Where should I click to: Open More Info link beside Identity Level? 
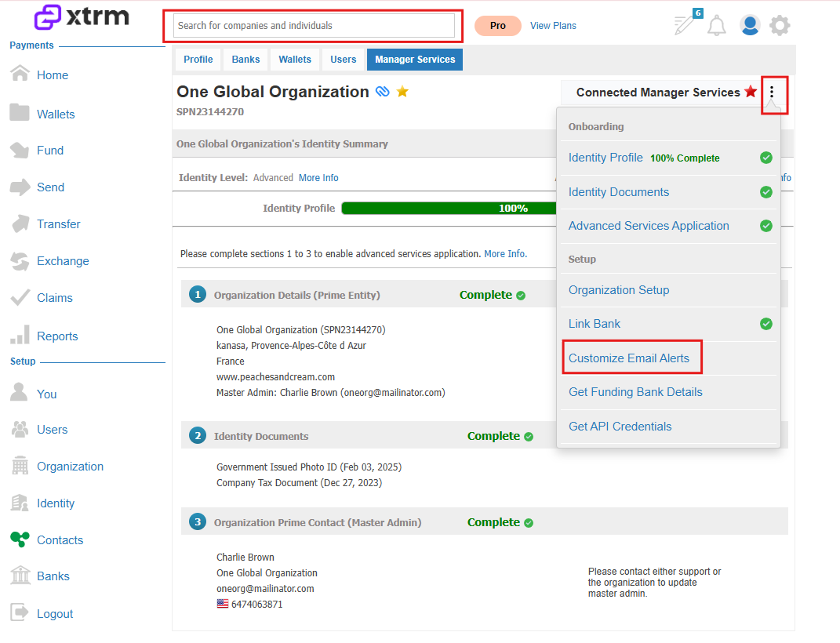(x=318, y=178)
